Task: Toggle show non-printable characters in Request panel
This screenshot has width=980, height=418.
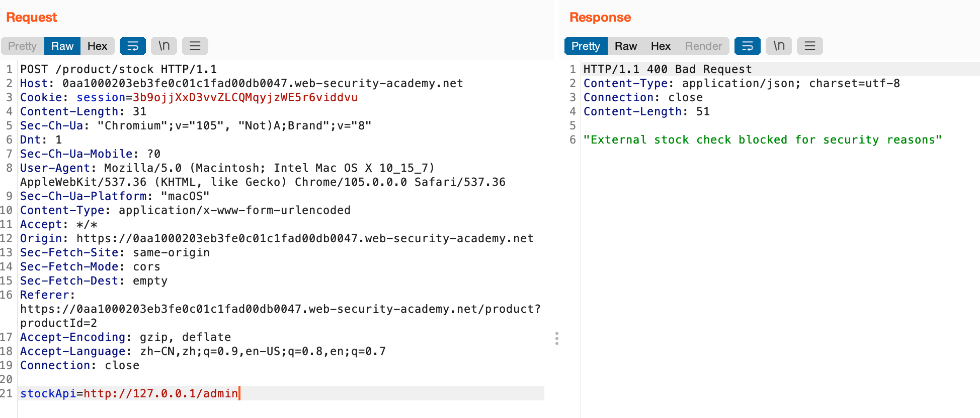Action: coord(164,46)
